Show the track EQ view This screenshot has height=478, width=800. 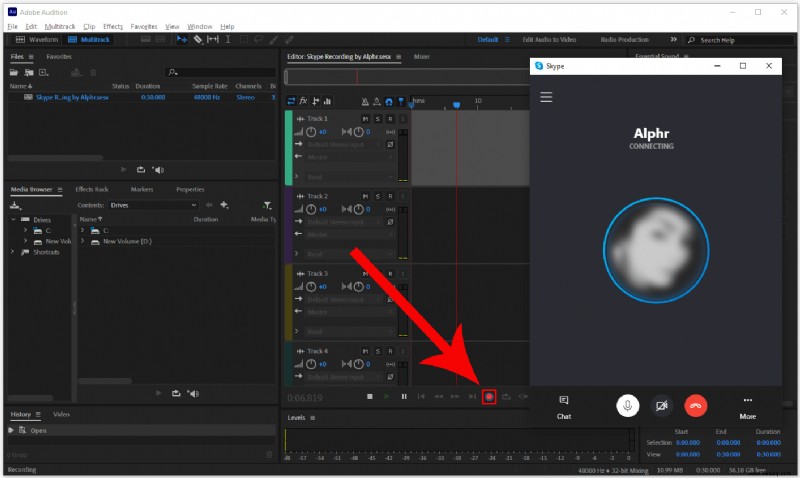click(x=327, y=101)
